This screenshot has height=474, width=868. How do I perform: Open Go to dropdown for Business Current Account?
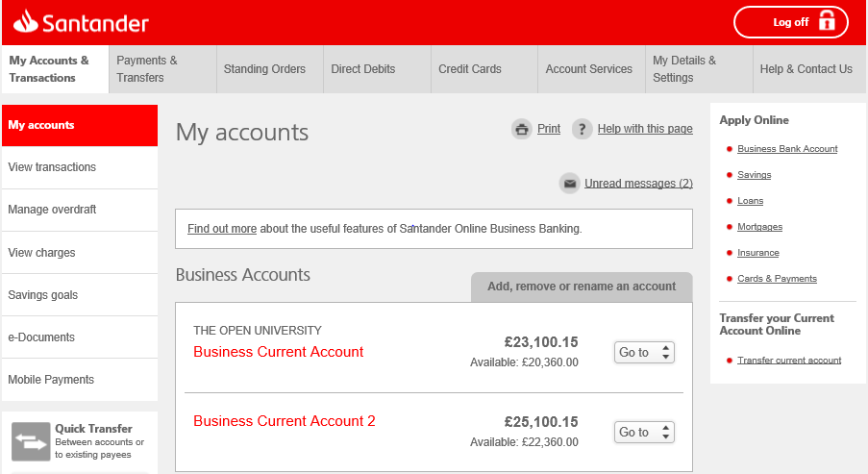(x=644, y=352)
